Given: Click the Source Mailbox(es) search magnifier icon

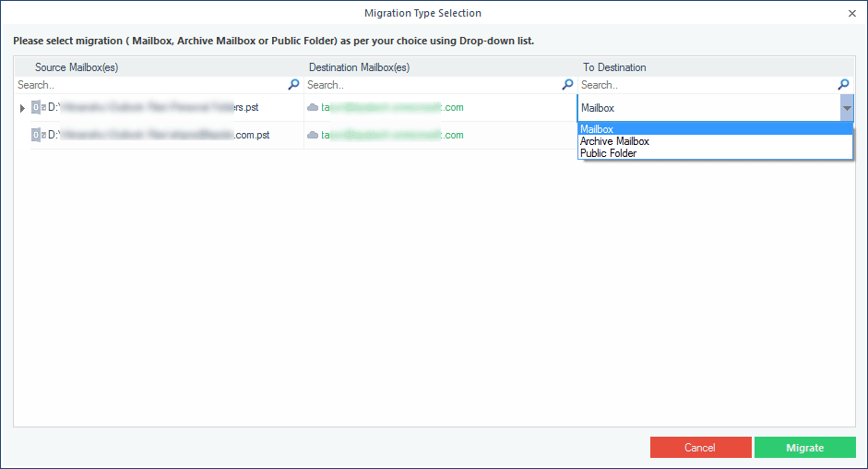Looking at the screenshot, I should point(293,84).
